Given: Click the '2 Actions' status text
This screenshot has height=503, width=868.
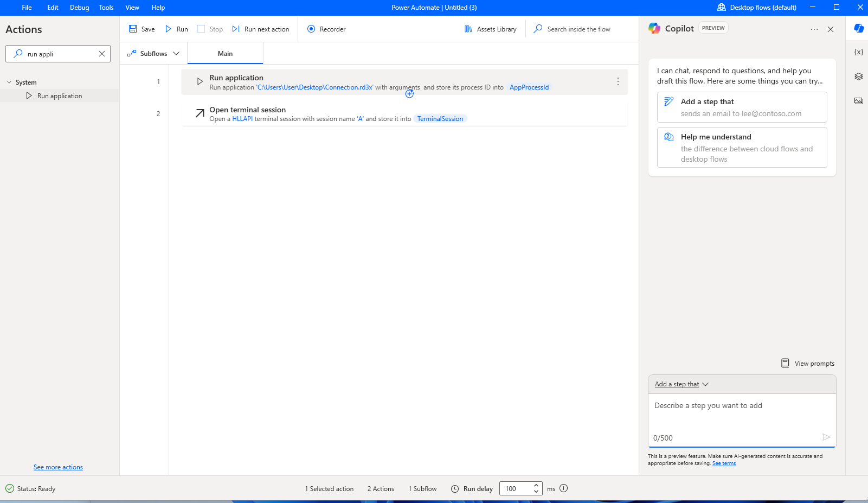Looking at the screenshot, I should point(381,489).
